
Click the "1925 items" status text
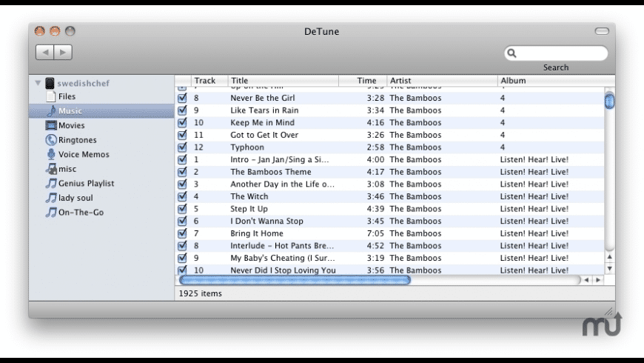(201, 293)
